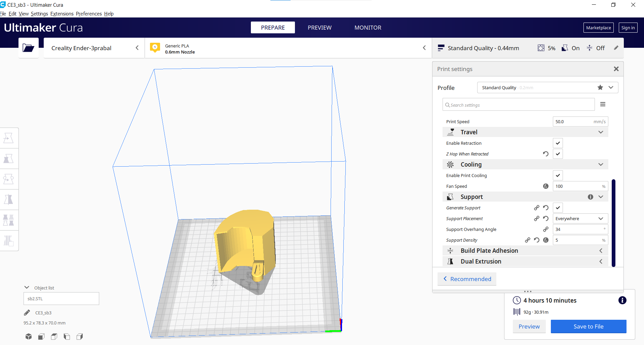Click the Print Speed value field
The width and height of the screenshot is (644, 345).
pyautogui.click(x=580, y=122)
